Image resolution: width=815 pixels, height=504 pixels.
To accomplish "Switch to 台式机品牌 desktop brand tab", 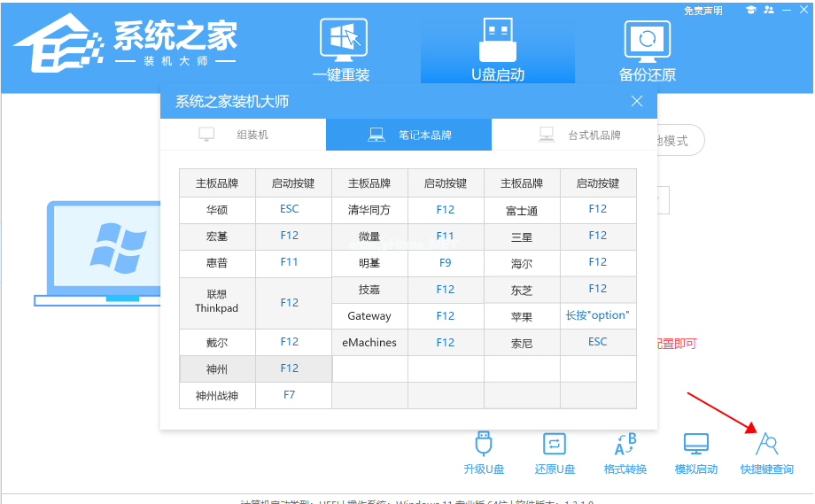I will point(574,135).
